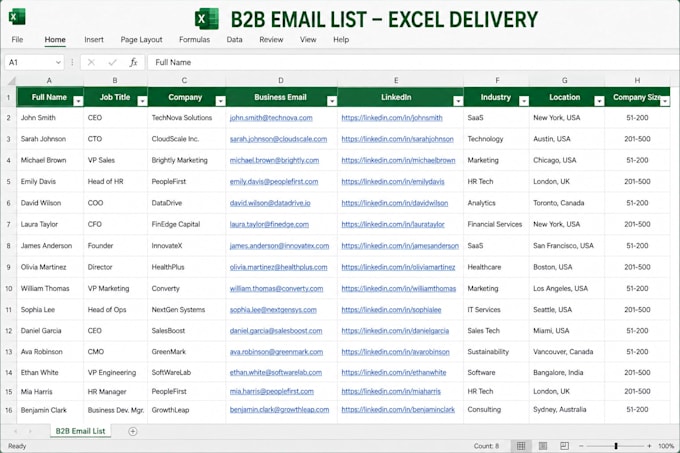The height and width of the screenshot is (453, 680).
Task: Click the Excel logo icon at top-left
Action: point(17,17)
